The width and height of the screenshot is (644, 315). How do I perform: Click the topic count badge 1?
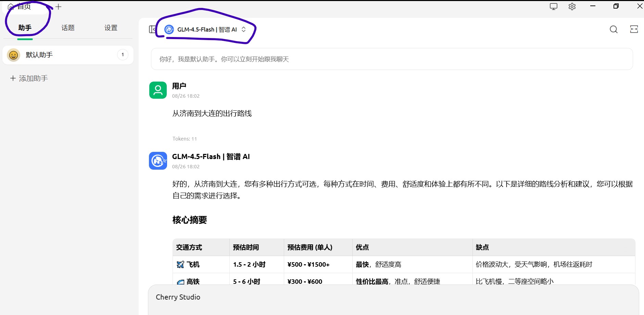point(123,54)
